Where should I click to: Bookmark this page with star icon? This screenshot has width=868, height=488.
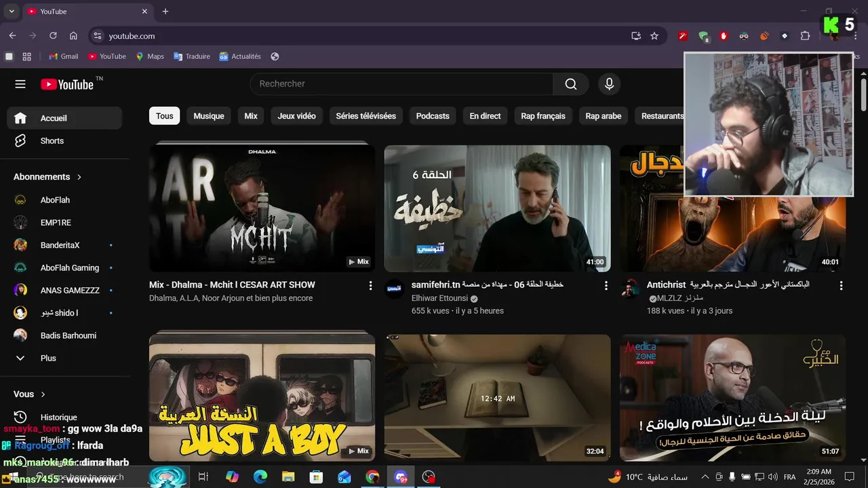tap(654, 36)
